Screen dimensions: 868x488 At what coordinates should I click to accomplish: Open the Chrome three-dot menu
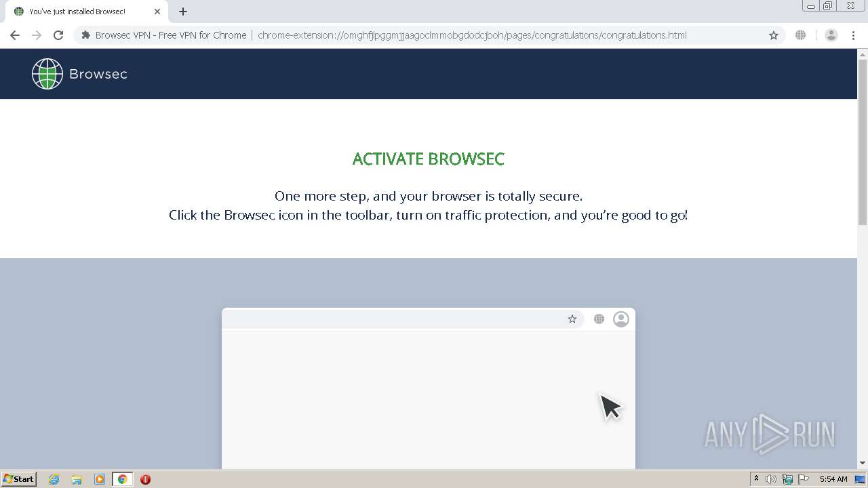point(853,35)
